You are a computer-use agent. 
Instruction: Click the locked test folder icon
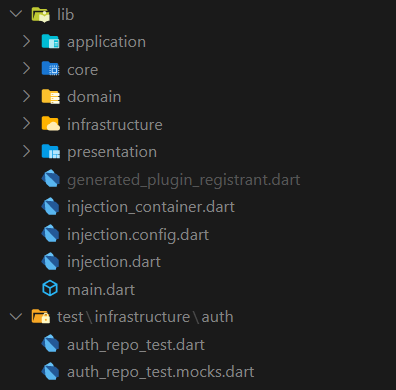click(41, 317)
